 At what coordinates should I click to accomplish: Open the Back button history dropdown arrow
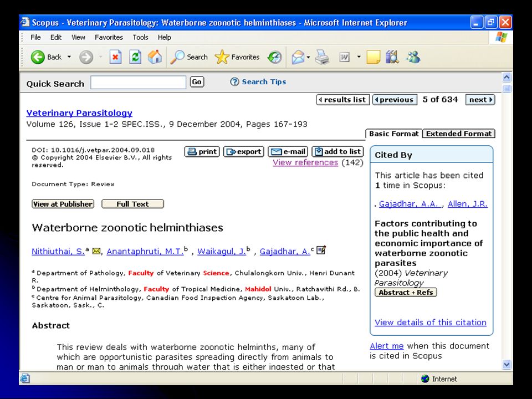69,57
